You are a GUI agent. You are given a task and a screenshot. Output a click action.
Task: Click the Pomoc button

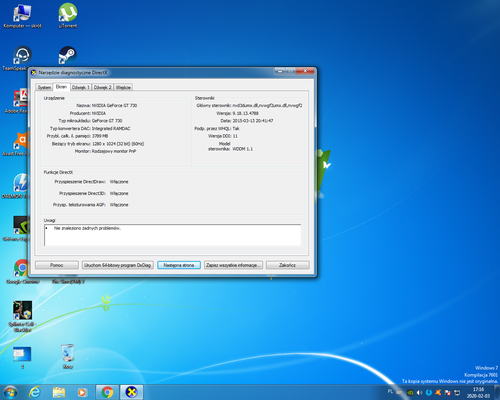click(57, 265)
